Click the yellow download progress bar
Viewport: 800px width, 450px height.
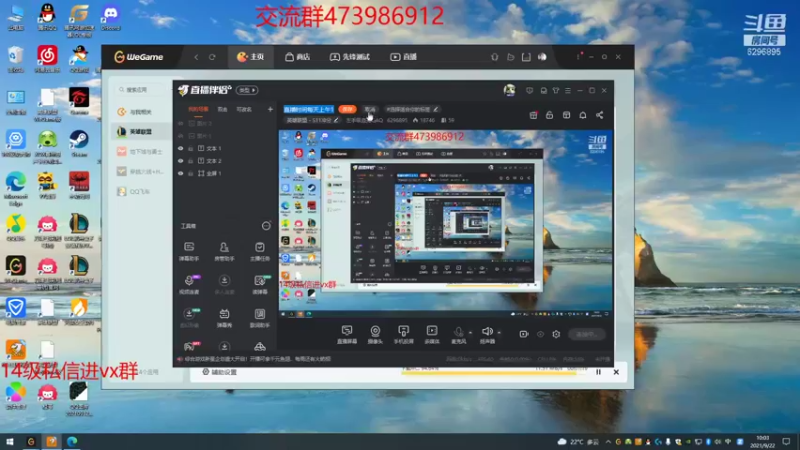coord(494,373)
